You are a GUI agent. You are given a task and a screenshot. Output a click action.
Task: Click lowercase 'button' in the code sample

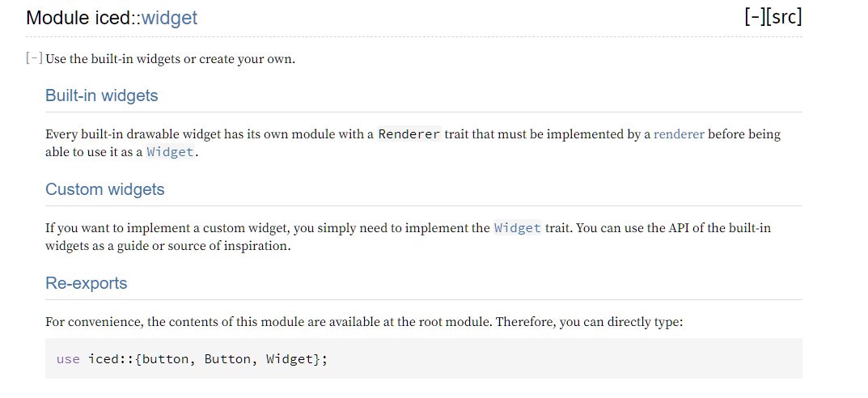pos(166,359)
